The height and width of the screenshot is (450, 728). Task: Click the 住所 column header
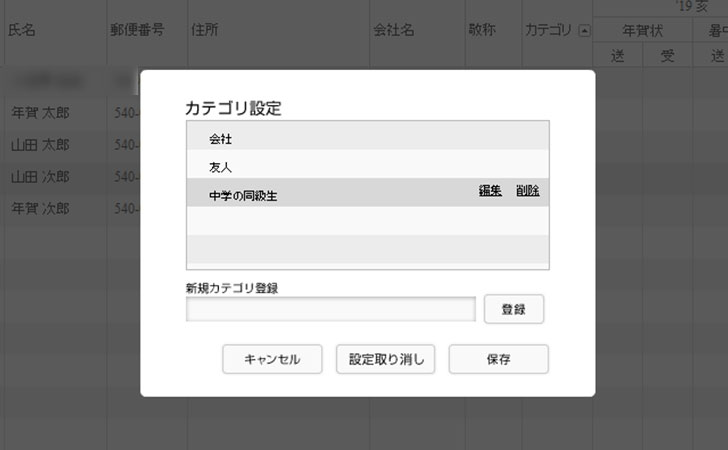(204, 30)
